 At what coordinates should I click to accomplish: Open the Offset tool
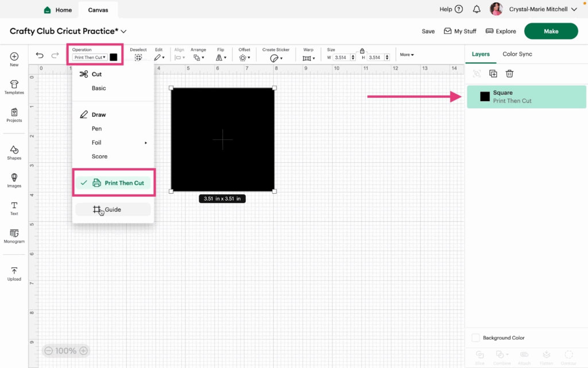click(x=245, y=57)
